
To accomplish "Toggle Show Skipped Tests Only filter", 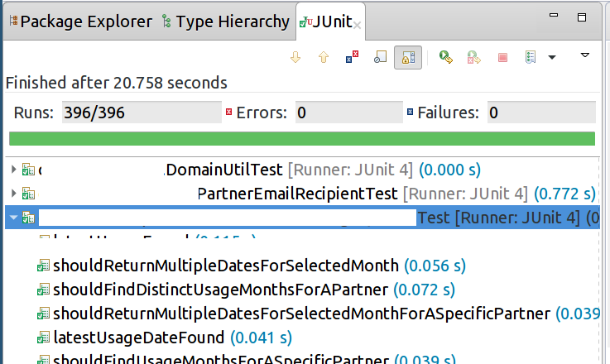I will [379, 57].
